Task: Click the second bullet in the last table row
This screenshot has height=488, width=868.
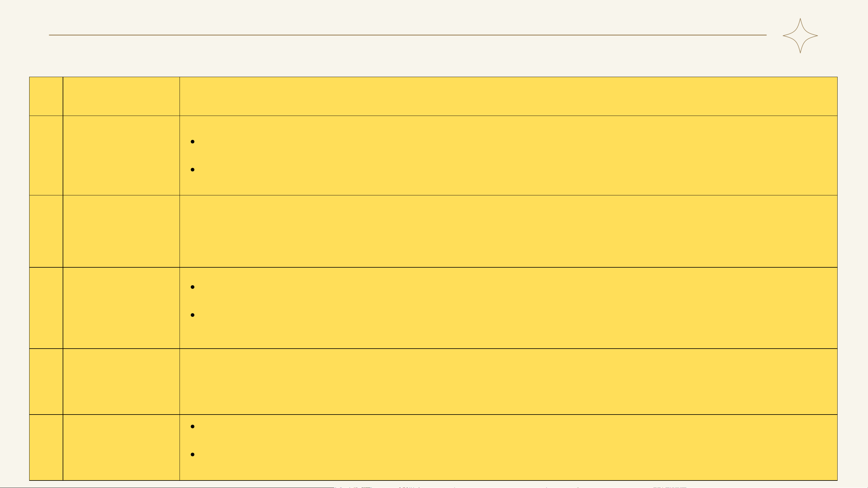Action: pyautogui.click(x=193, y=455)
